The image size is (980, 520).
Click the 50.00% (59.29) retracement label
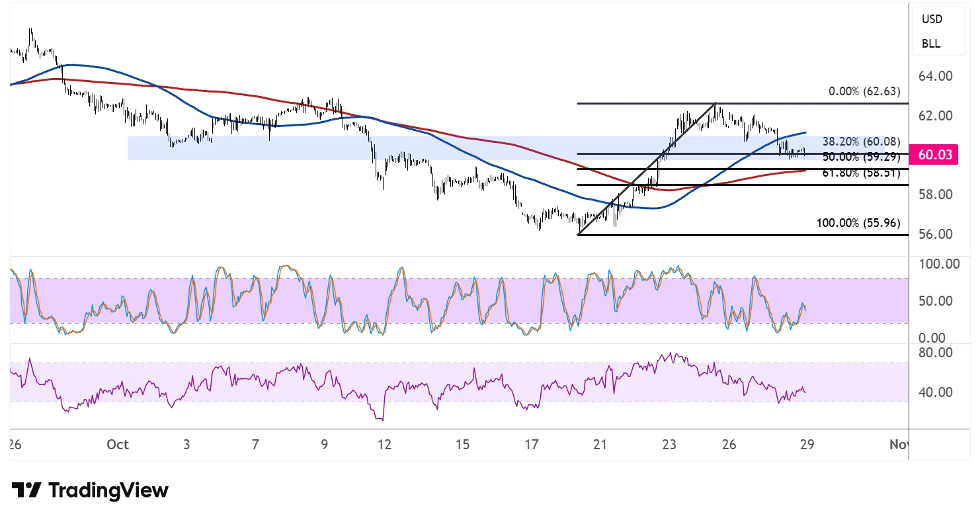click(x=861, y=157)
